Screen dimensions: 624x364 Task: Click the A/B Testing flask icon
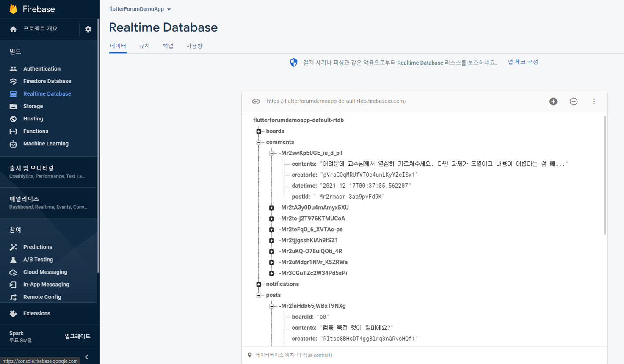coord(13,260)
